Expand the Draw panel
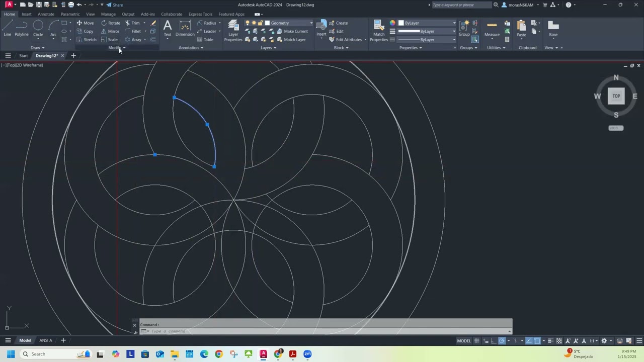 tap(37, 48)
